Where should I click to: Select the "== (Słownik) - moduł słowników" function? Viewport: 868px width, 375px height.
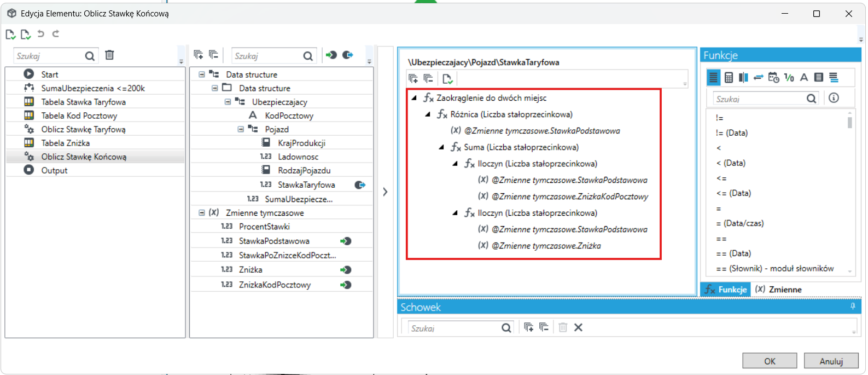[x=775, y=268]
